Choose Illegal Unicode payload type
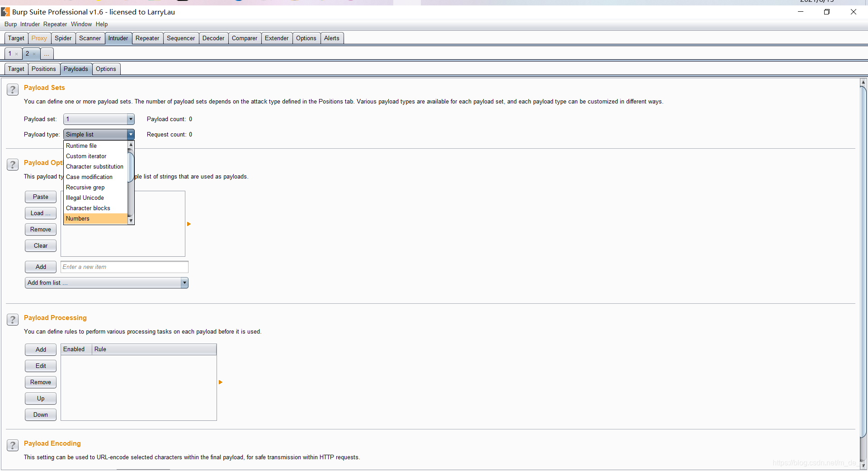The height and width of the screenshot is (471, 868). click(96, 198)
